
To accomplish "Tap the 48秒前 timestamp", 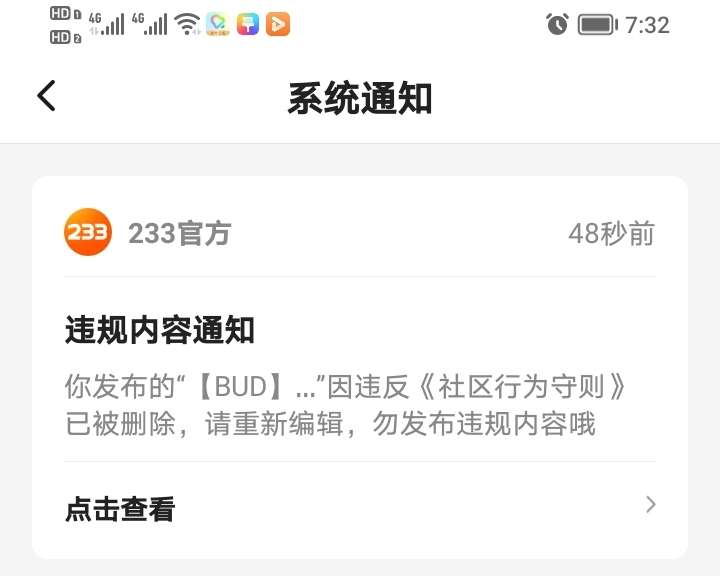I will (x=611, y=233).
